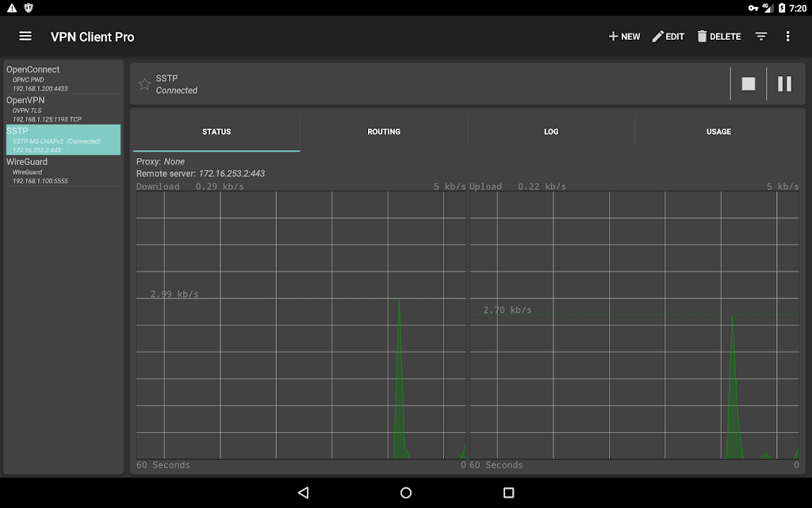812x508 pixels.
Task: Open the hamburger navigation menu
Action: click(25, 37)
